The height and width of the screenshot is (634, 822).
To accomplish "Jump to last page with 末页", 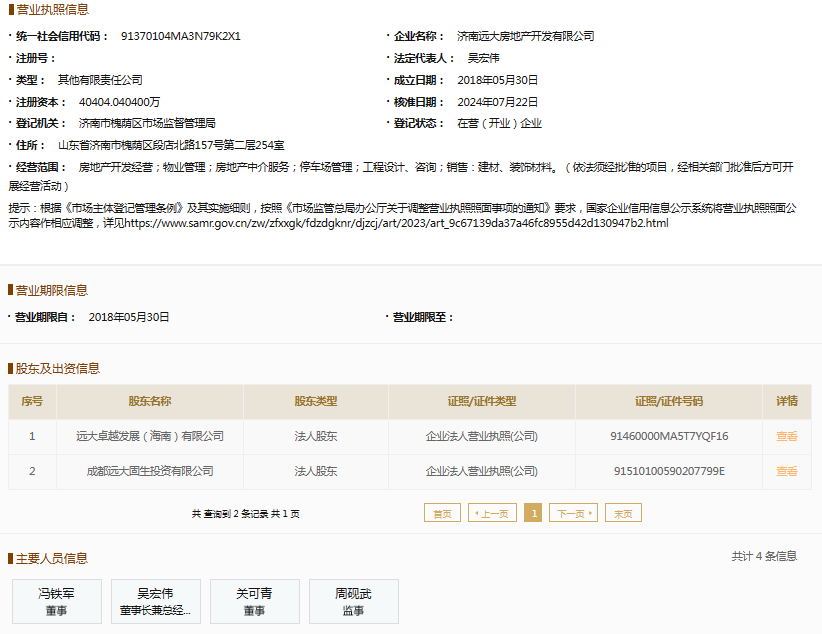I will click(x=623, y=513).
